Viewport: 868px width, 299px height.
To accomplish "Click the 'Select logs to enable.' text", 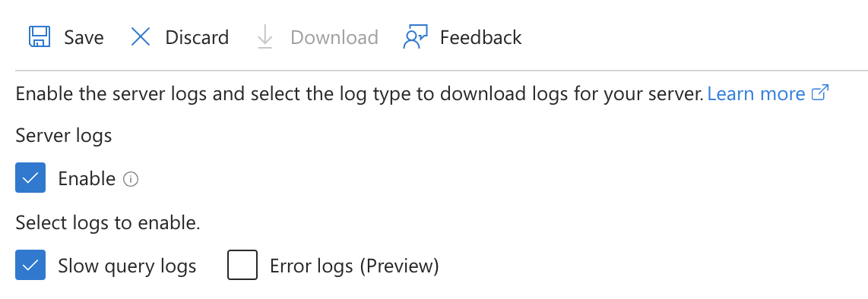I will (108, 223).
